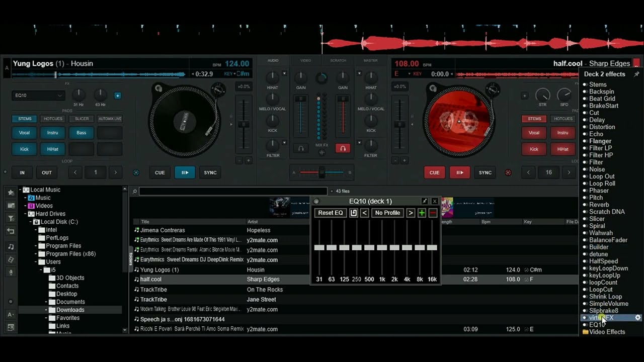The height and width of the screenshot is (362, 644).
Task: Switch to the AUDIO mixer tab
Action: (273, 60)
